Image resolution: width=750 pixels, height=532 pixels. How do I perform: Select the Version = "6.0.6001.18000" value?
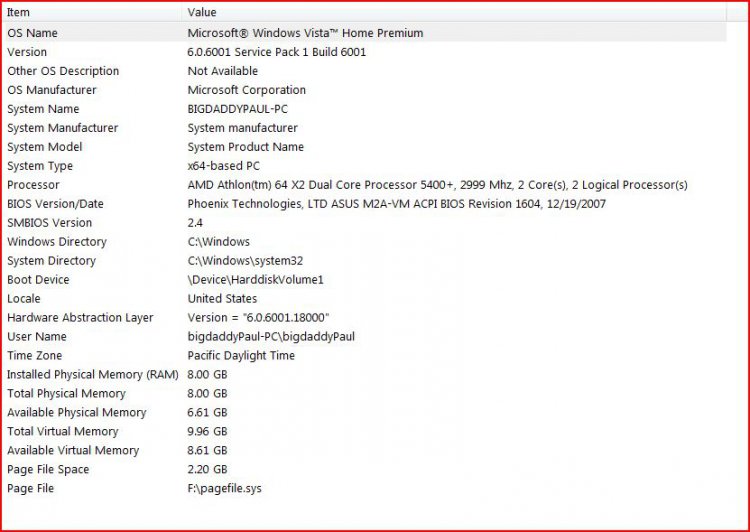pyautogui.click(x=258, y=318)
